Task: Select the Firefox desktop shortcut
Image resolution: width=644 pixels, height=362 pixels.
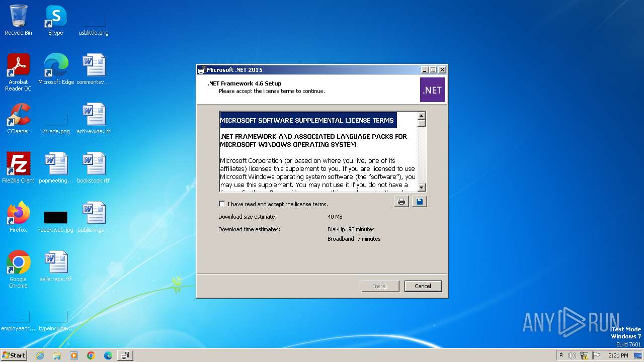Action: click(18, 217)
